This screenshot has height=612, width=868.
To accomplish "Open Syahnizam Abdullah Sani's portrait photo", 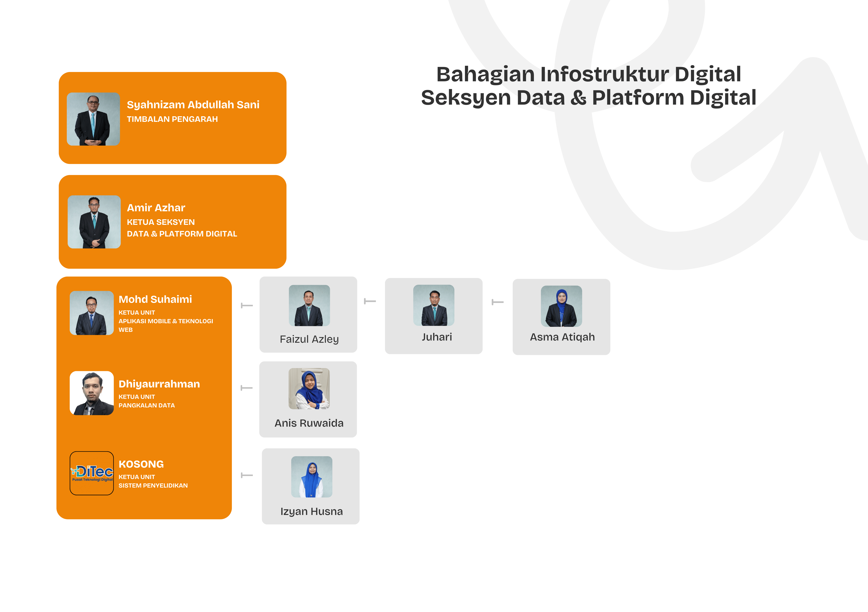I will pos(93,119).
